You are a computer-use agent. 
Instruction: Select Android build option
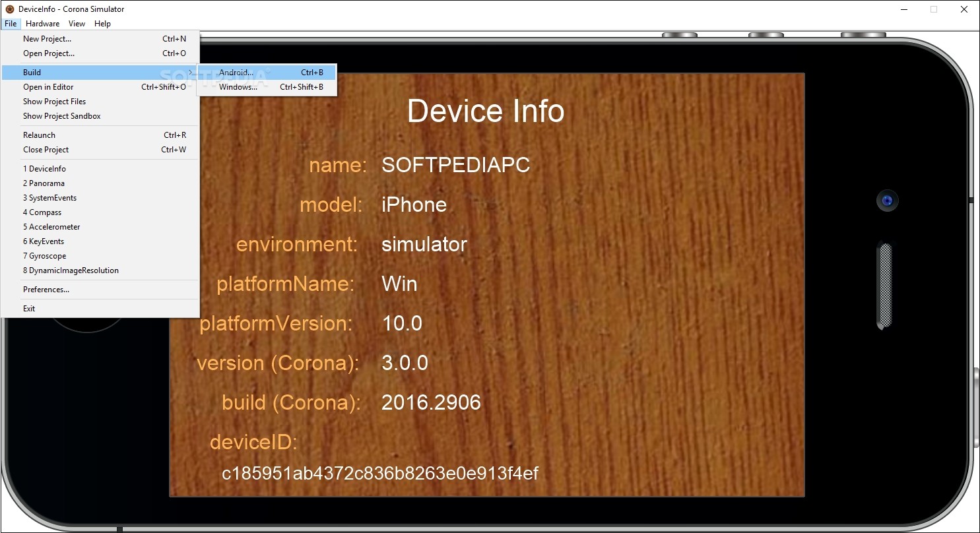coord(267,73)
